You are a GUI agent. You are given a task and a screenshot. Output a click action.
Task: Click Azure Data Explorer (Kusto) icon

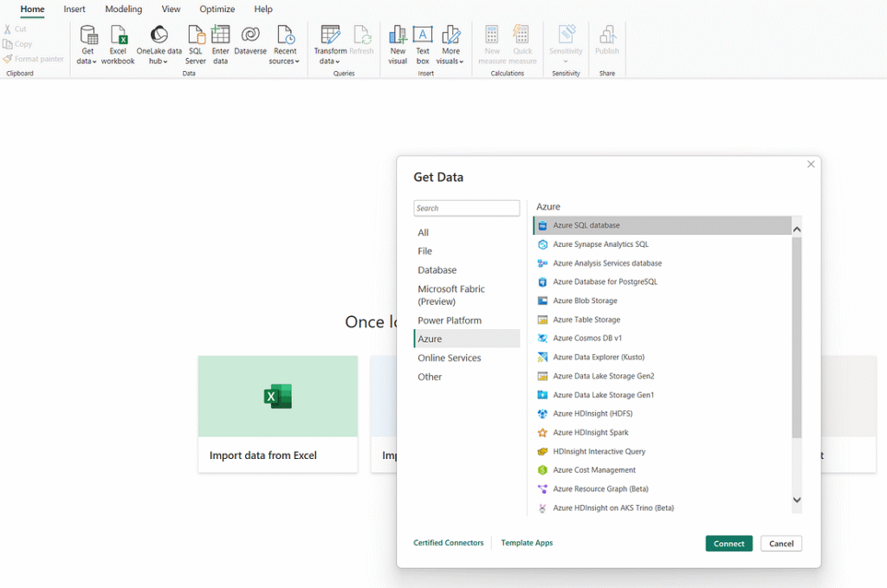coord(542,358)
